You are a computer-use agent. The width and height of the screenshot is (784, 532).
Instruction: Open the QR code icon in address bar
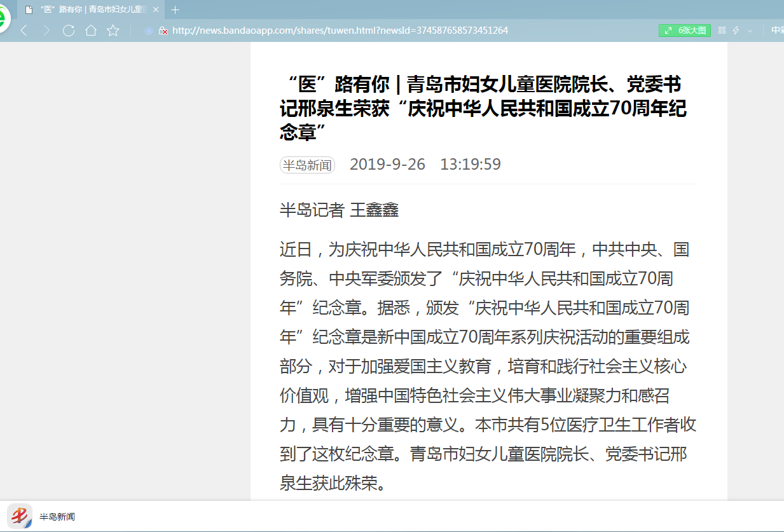[x=722, y=31]
